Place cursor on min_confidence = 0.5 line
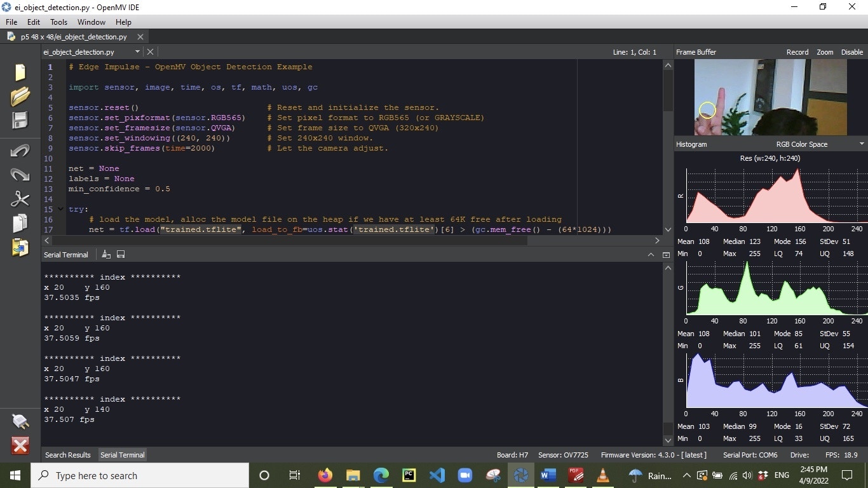The height and width of the screenshot is (488, 868). pos(119,189)
